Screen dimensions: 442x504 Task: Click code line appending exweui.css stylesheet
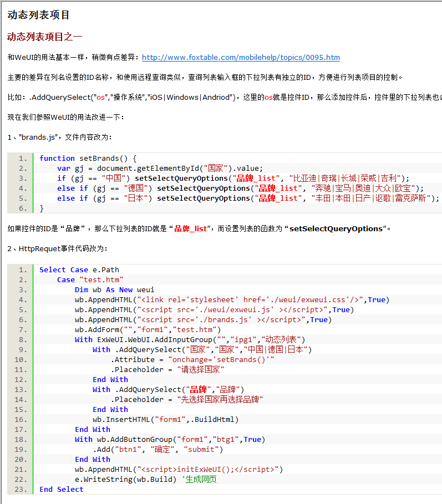coord(232,299)
